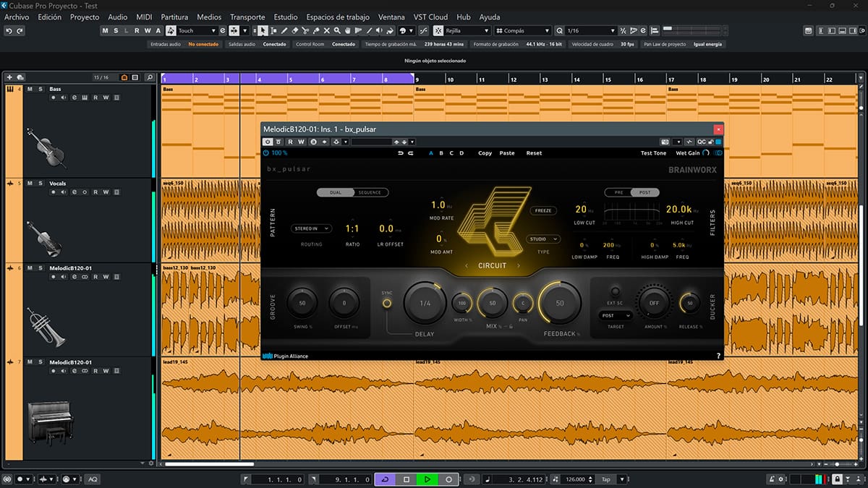Select PRE filter position
The width and height of the screenshot is (868, 488).
click(618, 192)
